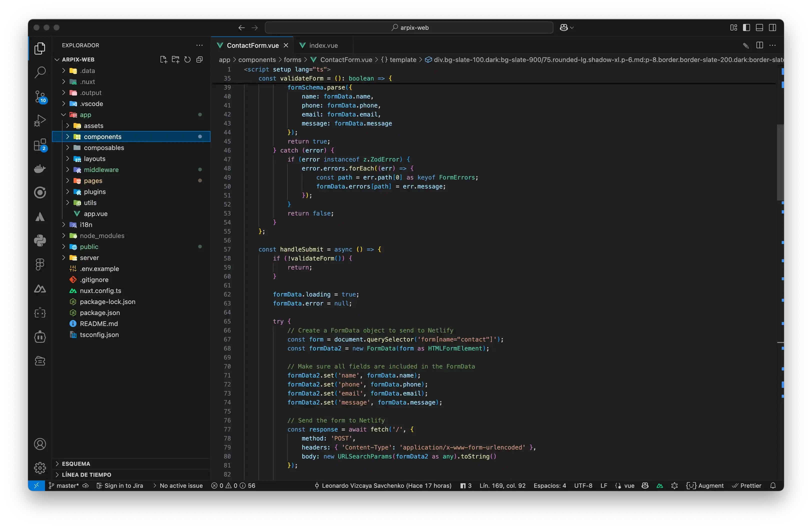Image resolution: width=812 pixels, height=528 pixels.
Task: Switch to index.vue tab
Action: [x=323, y=45]
